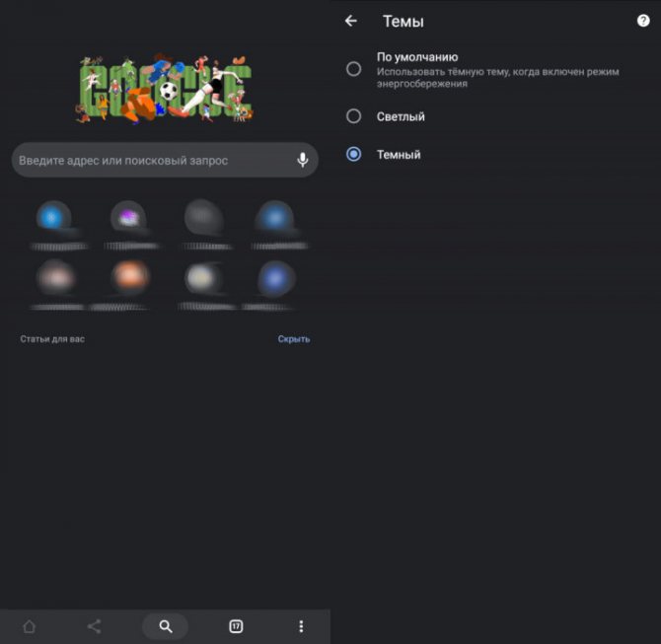This screenshot has height=644, width=661.
Task: Select the Светлый theme radio button
Action: point(354,116)
